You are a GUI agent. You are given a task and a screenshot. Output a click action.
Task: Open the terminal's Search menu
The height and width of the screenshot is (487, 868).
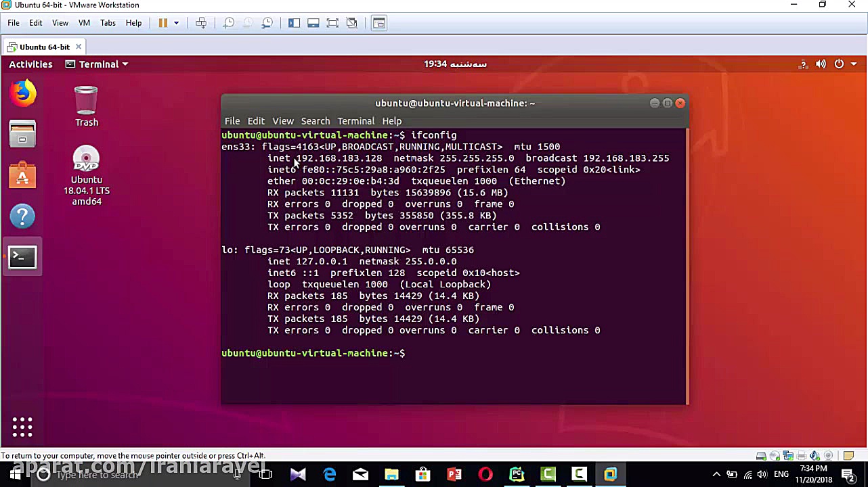click(x=315, y=121)
